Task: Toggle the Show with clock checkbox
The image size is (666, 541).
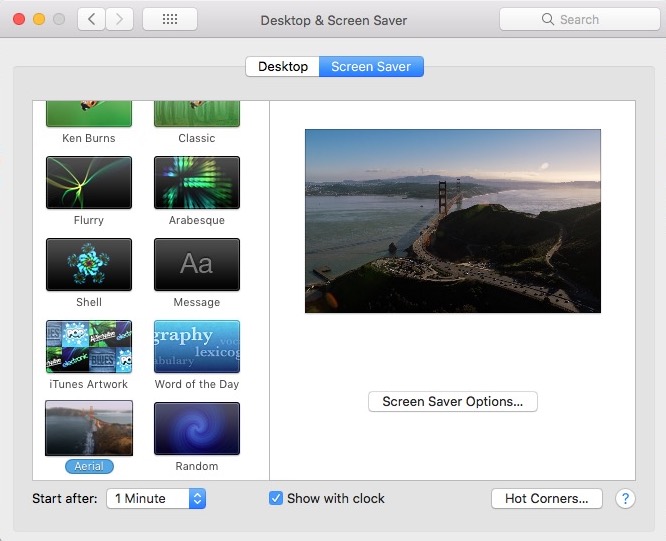Action: pos(276,498)
